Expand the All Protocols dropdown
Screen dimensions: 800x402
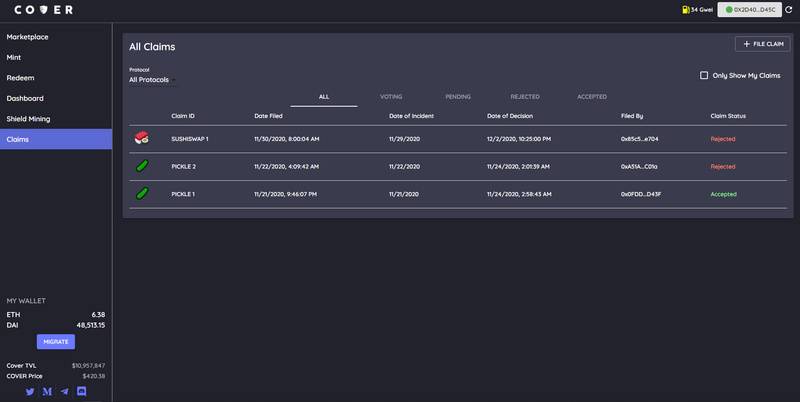tap(152, 80)
